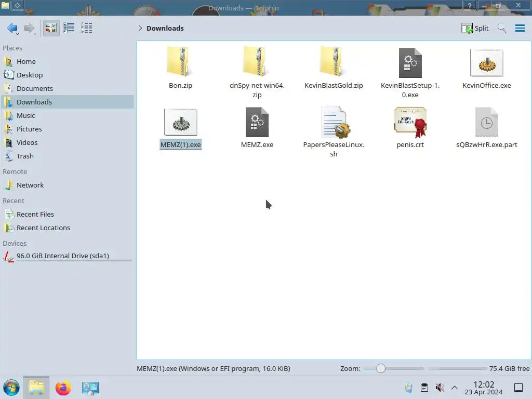Click Show Desktop tray button
532x399 pixels.
[x=518, y=388]
